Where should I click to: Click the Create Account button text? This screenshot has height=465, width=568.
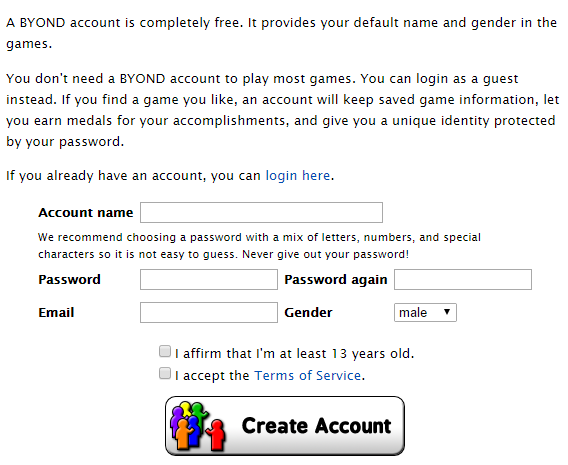316,426
